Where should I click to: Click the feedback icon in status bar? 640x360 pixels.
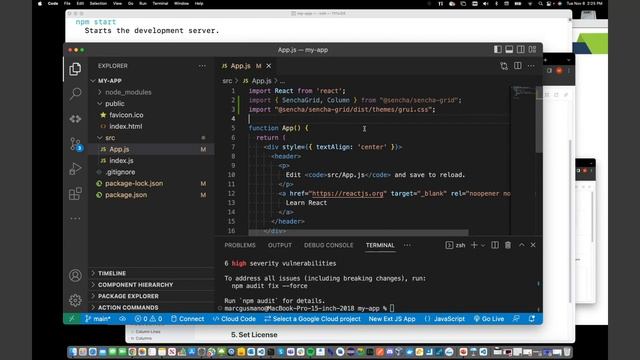pyautogui.click(x=516, y=319)
